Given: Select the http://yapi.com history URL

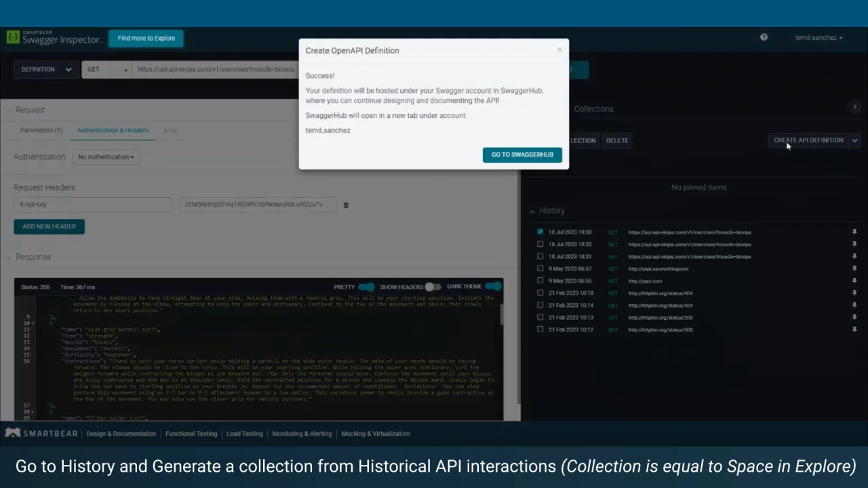Looking at the screenshot, I should (x=644, y=281).
